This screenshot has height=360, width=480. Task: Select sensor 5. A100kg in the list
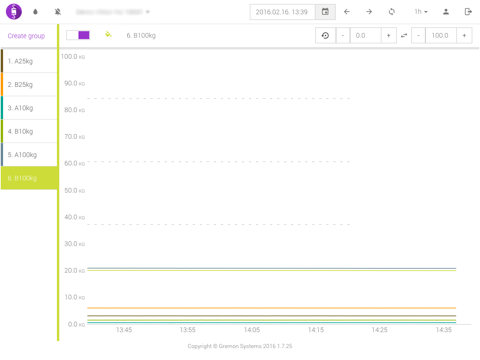point(29,154)
